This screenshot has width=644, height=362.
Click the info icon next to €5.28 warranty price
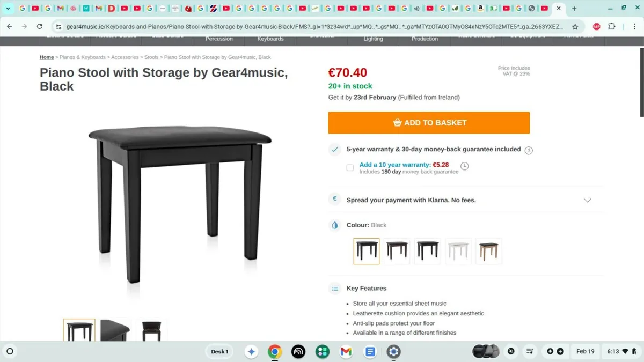point(465,166)
